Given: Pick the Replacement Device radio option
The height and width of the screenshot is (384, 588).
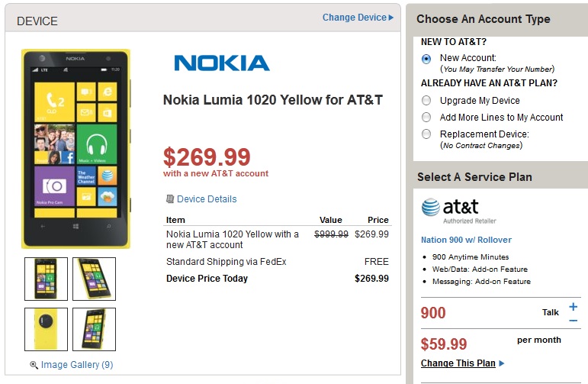Looking at the screenshot, I should [x=426, y=134].
